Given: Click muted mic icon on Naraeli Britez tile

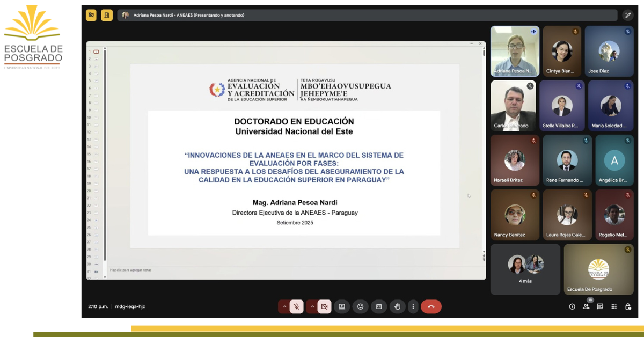Looking at the screenshot, I should [x=533, y=141].
